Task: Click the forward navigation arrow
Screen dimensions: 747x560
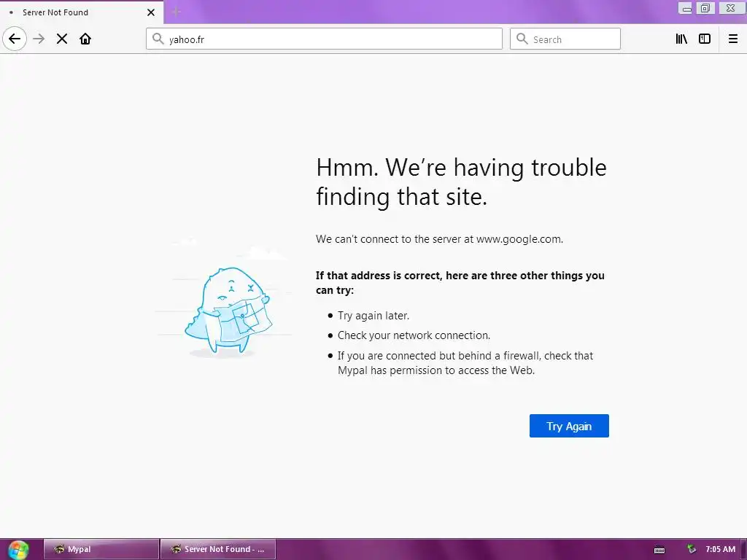Action: 39,39
